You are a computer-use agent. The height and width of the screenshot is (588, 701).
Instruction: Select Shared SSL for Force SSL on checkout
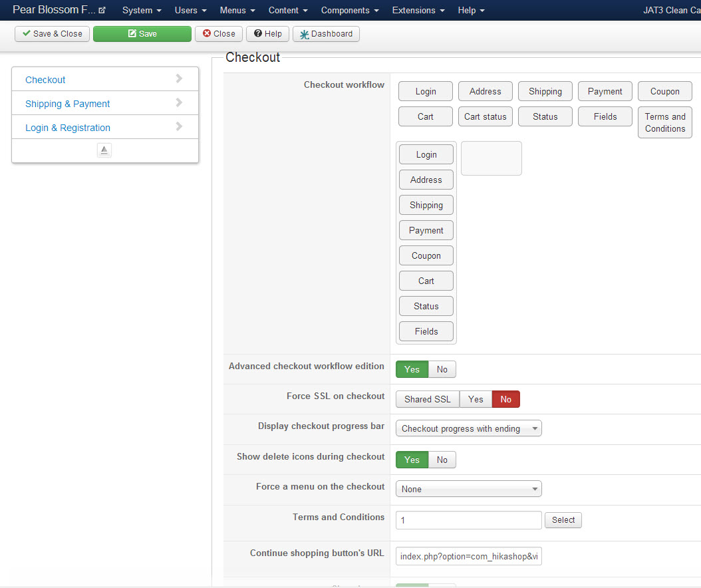click(x=428, y=399)
